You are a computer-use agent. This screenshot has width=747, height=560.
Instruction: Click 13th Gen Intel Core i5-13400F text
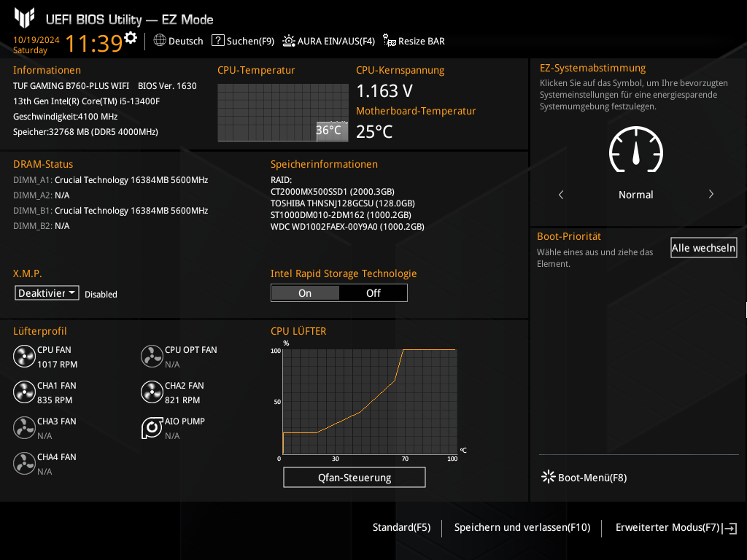click(x=86, y=101)
